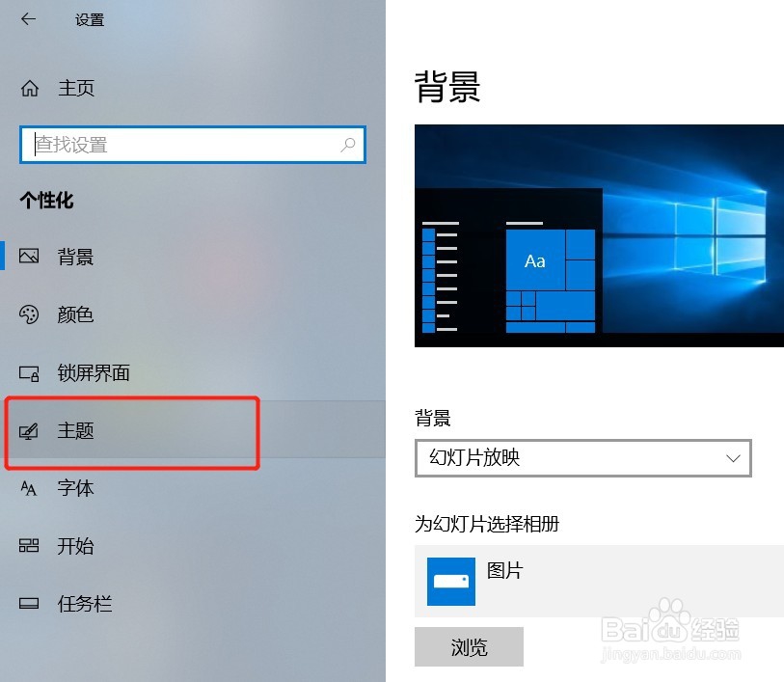Click the 浏览 browse button
784x682 pixels.
click(469, 646)
